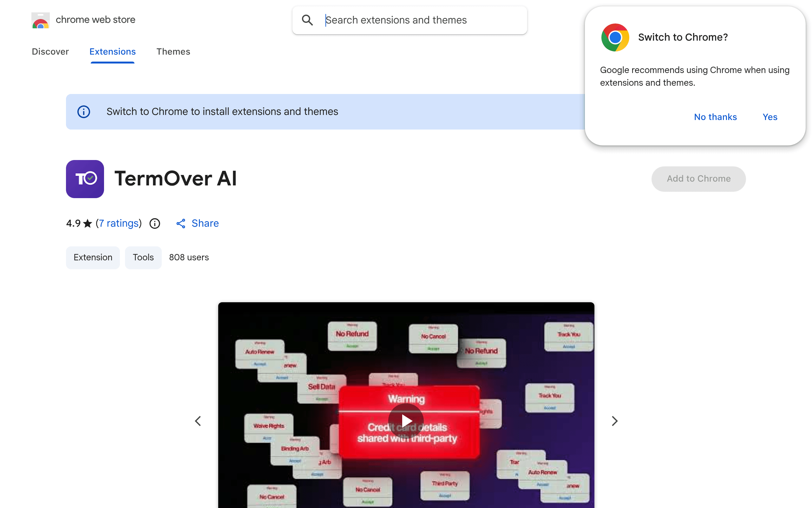Focus the Search extensions and themes field
This screenshot has width=812, height=508.
point(409,20)
